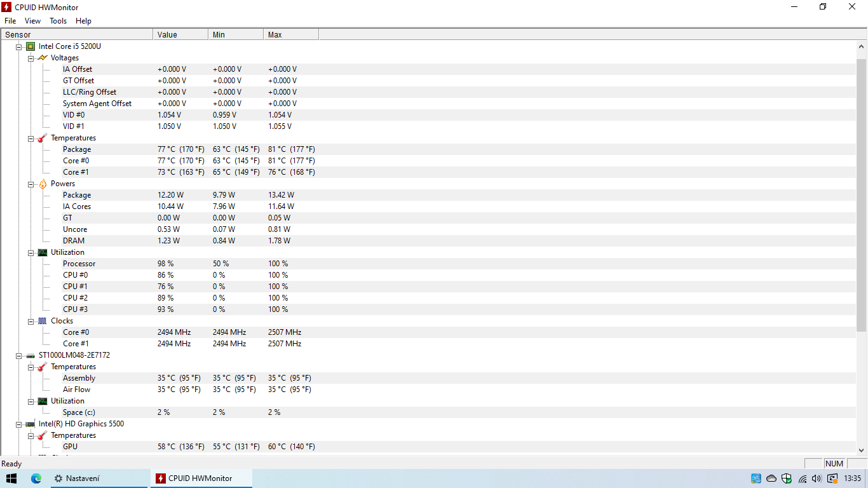
Task: Open the Tools menu
Action: 58,21
